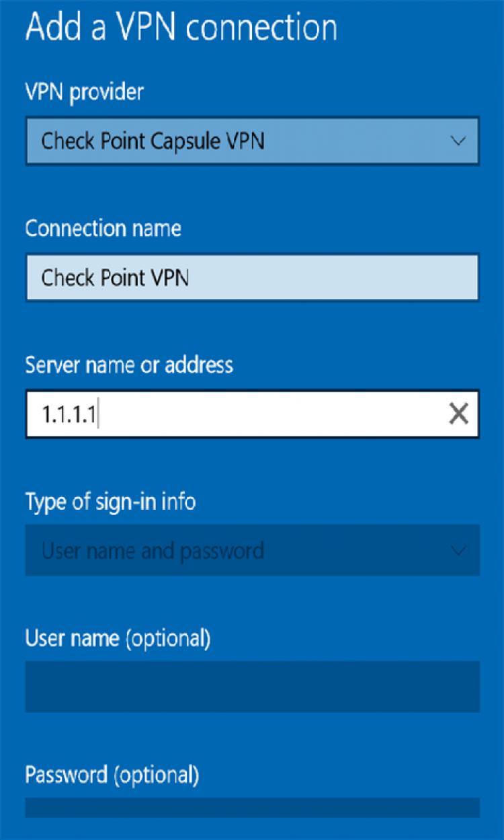
Task: Click the "Password (optional)" label
Action: point(112,775)
